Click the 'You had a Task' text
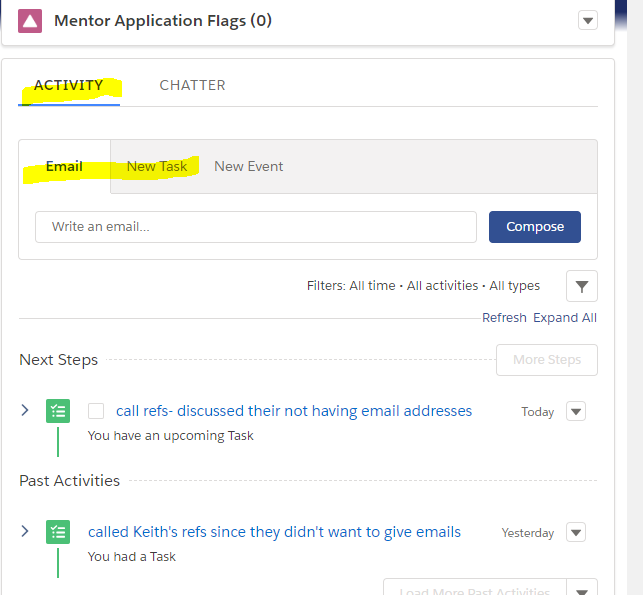Screen dimensions: 643x595 pyautogui.click(x=132, y=556)
